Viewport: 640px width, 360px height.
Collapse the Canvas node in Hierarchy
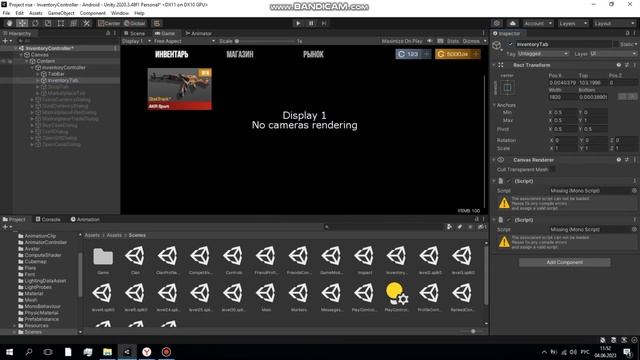(22, 55)
